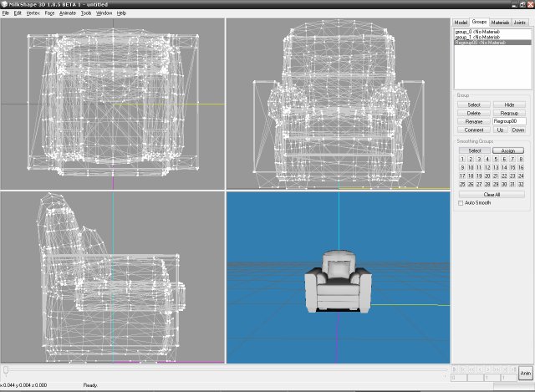Open the File menu
This screenshot has height=392, width=535.
tap(6, 13)
